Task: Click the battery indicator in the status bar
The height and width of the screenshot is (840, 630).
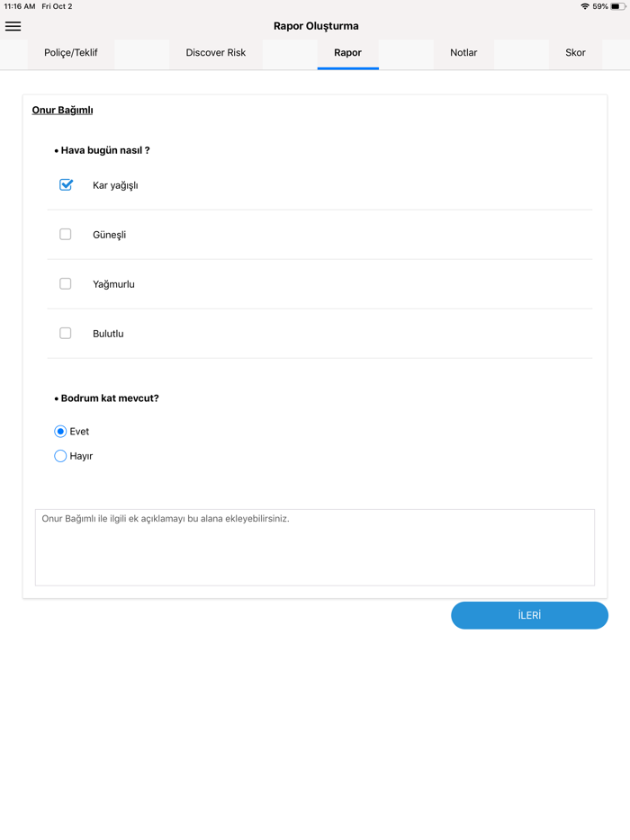Action: 619,5
